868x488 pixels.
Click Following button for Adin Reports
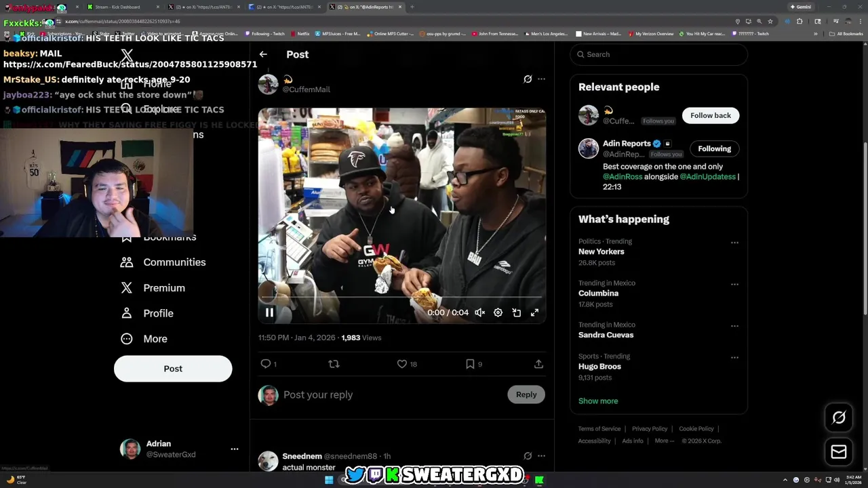click(715, 149)
